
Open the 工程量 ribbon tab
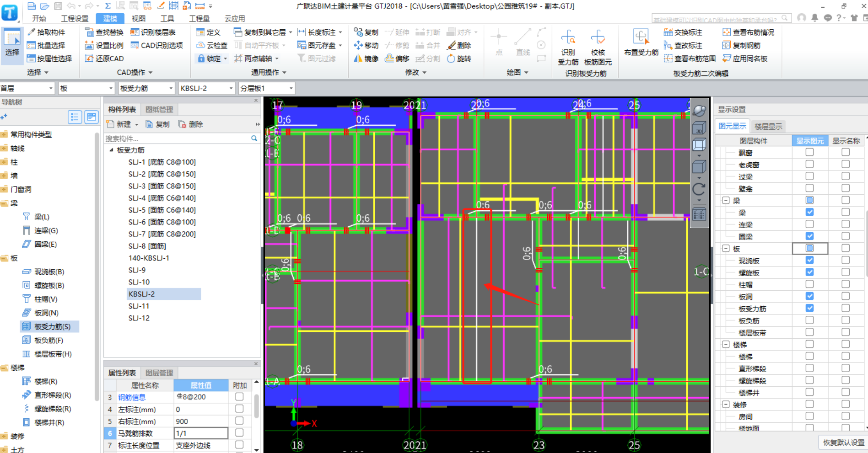pos(199,18)
